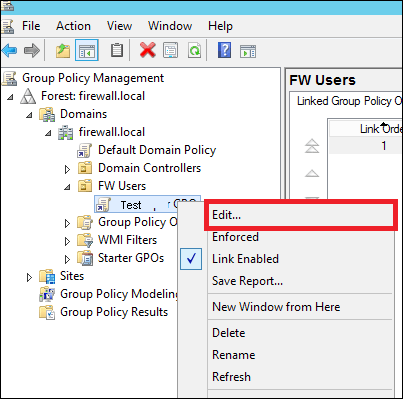Click the move link up arrow
The height and width of the screenshot is (399, 403).
click(312, 173)
